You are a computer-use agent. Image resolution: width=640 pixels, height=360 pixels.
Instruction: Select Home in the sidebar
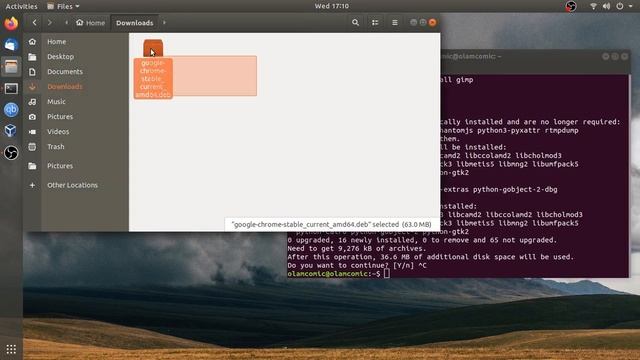[x=57, y=42]
